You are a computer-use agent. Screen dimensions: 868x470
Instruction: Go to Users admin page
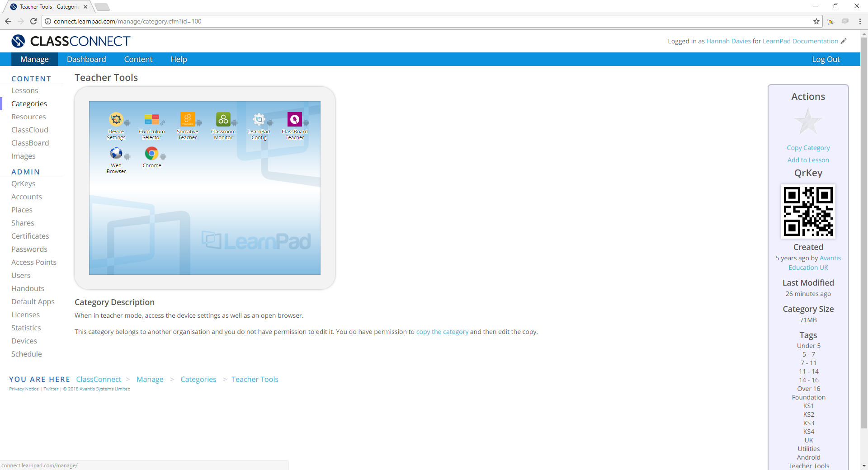[x=21, y=276]
